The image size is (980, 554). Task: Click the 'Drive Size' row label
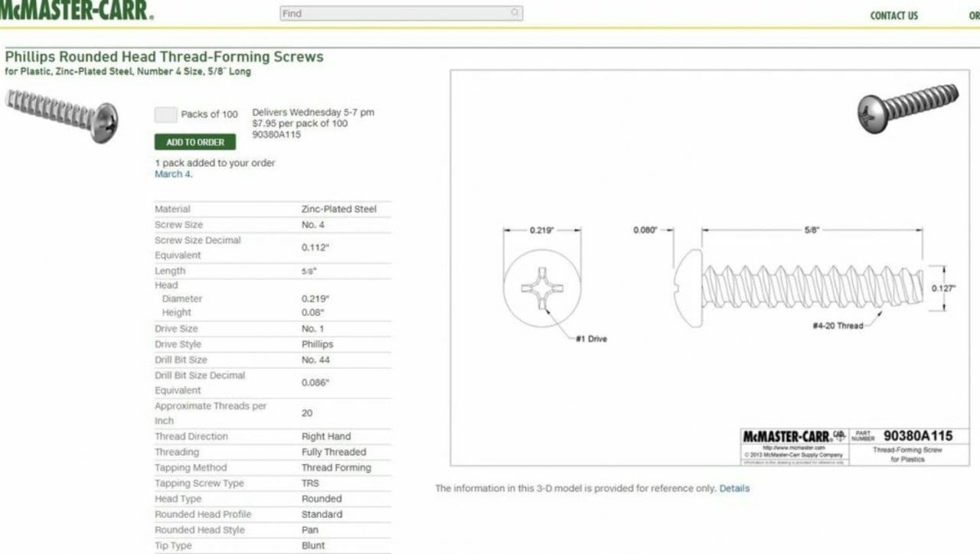[176, 329]
